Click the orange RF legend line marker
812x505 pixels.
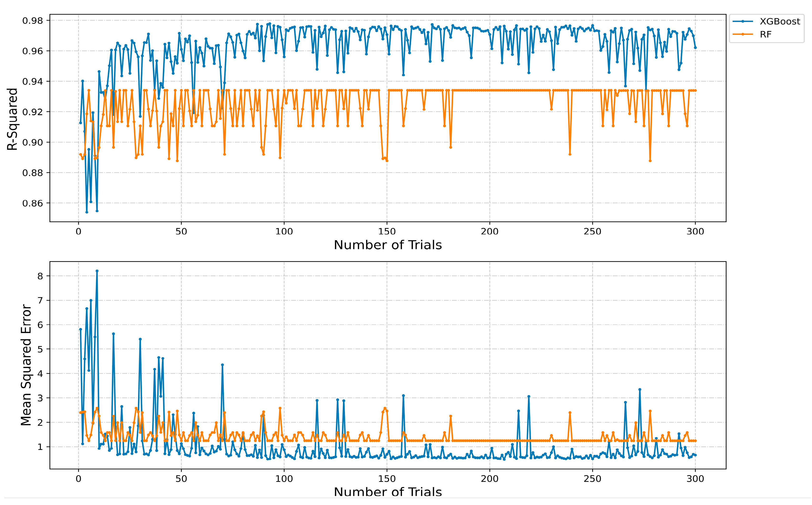pyautogui.click(x=743, y=35)
